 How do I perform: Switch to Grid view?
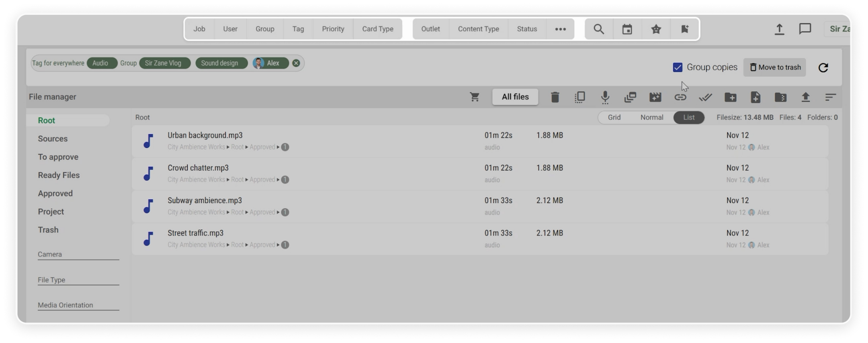614,117
